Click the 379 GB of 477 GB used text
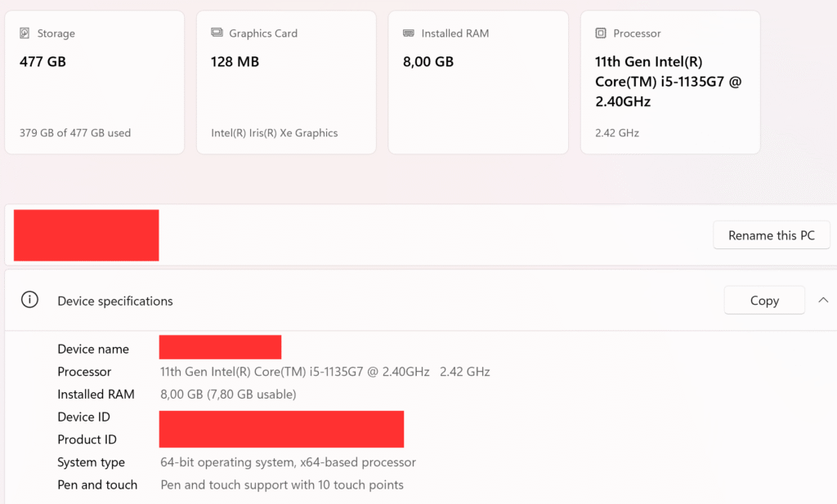Viewport: 837px width, 504px height. pos(75,133)
